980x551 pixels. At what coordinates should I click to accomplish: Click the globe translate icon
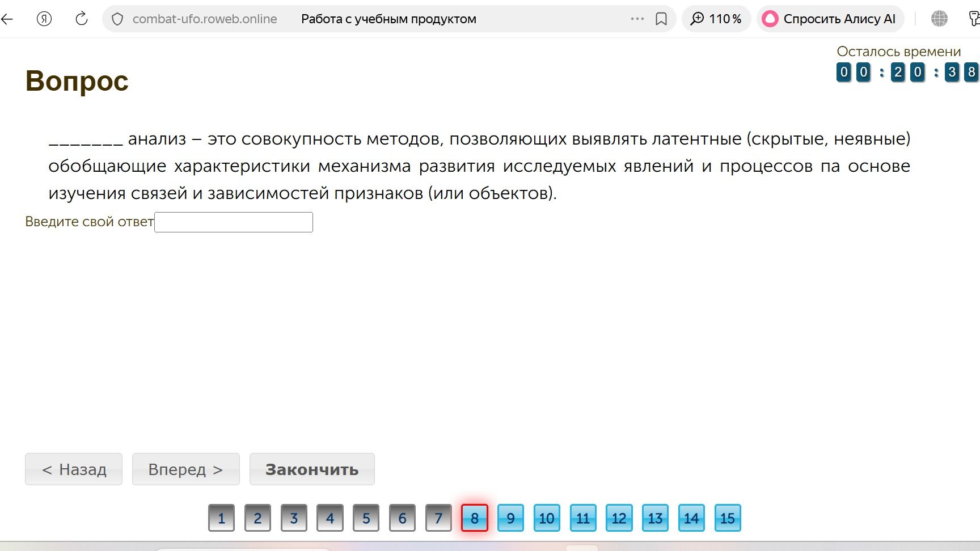(939, 19)
